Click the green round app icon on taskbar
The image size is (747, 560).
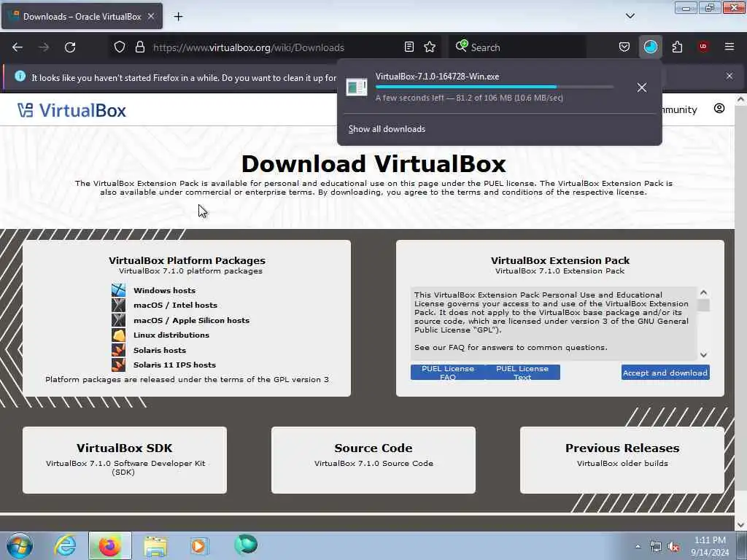click(246, 544)
